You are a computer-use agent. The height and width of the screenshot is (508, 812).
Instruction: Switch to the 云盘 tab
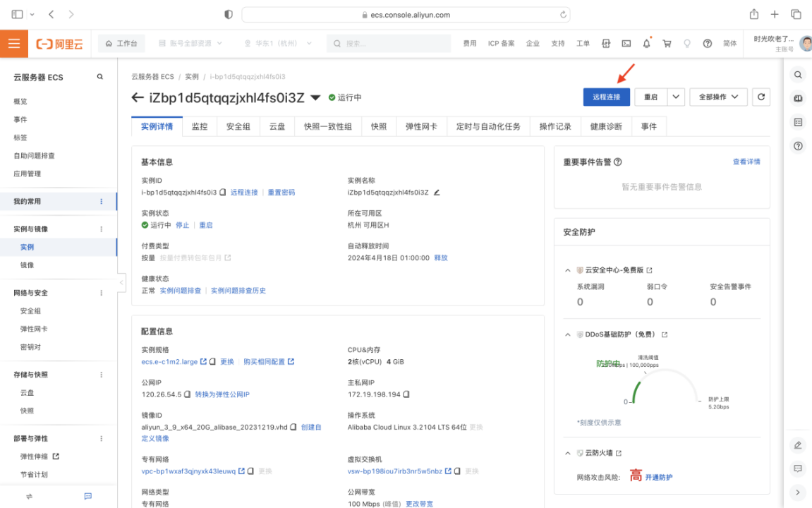click(277, 126)
